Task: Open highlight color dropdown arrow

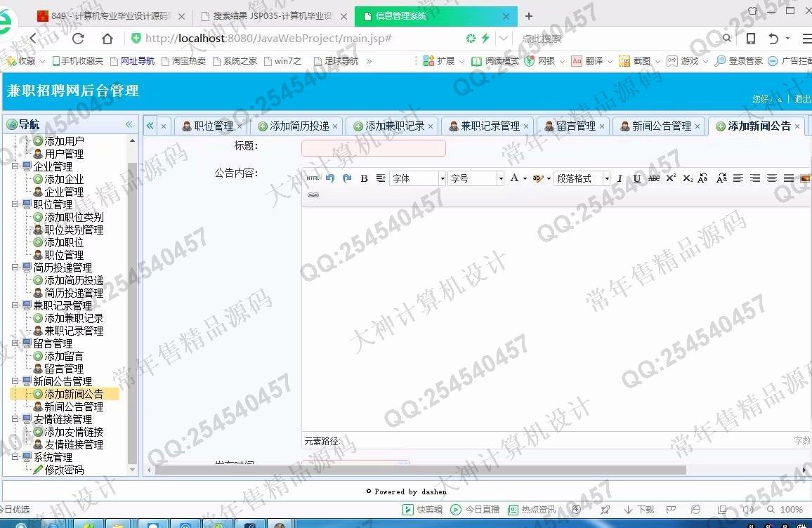Action: click(x=549, y=178)
